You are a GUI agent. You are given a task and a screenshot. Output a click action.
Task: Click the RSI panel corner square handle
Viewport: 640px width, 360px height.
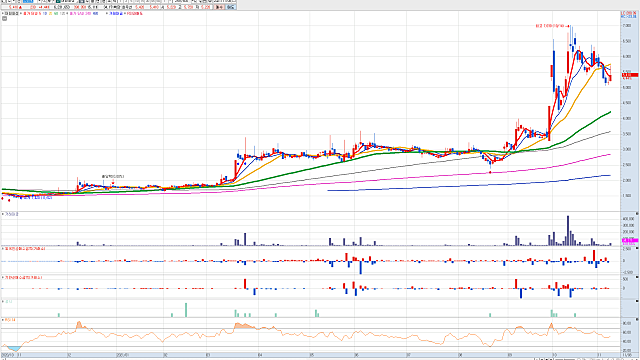(x=637, y=320)
